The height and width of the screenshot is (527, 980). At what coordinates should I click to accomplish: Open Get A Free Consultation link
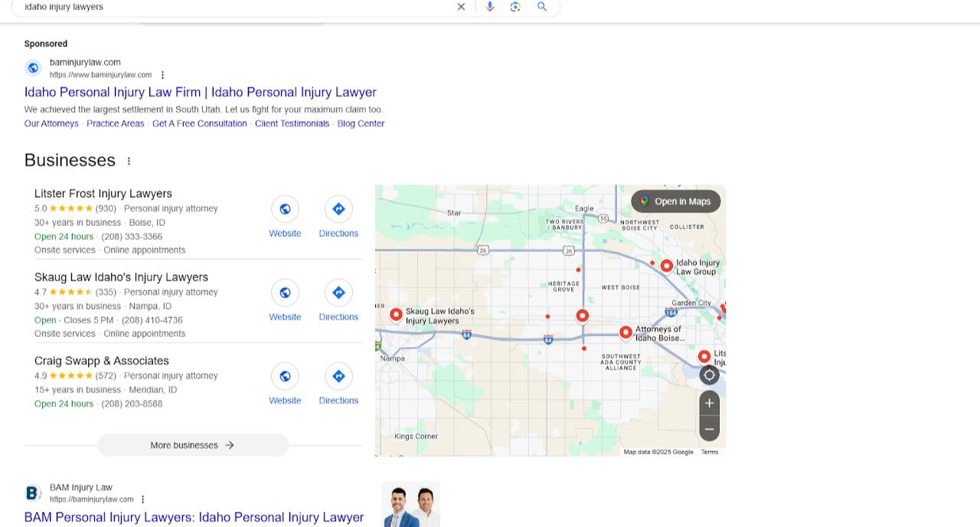(199, 123)
